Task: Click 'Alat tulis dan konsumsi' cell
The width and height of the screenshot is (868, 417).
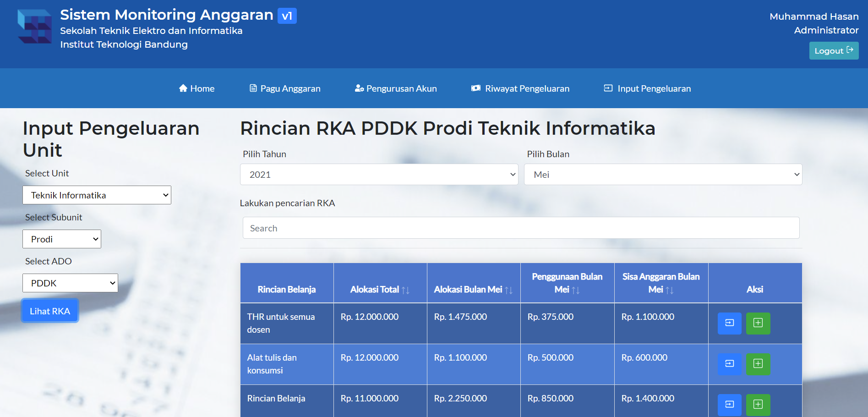Action: 287,364
